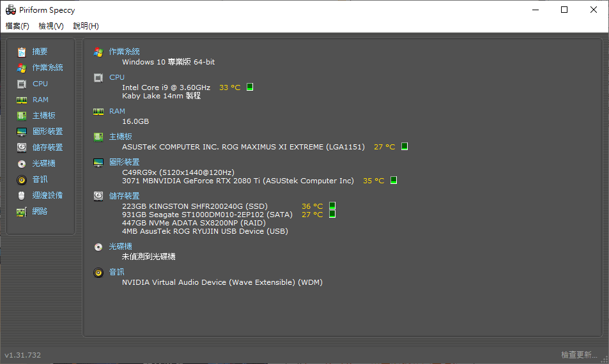This screenshot has height=364, width=609.
Task: Click version number v1.31.732 in status bar
Action: [x=22, y=355]
